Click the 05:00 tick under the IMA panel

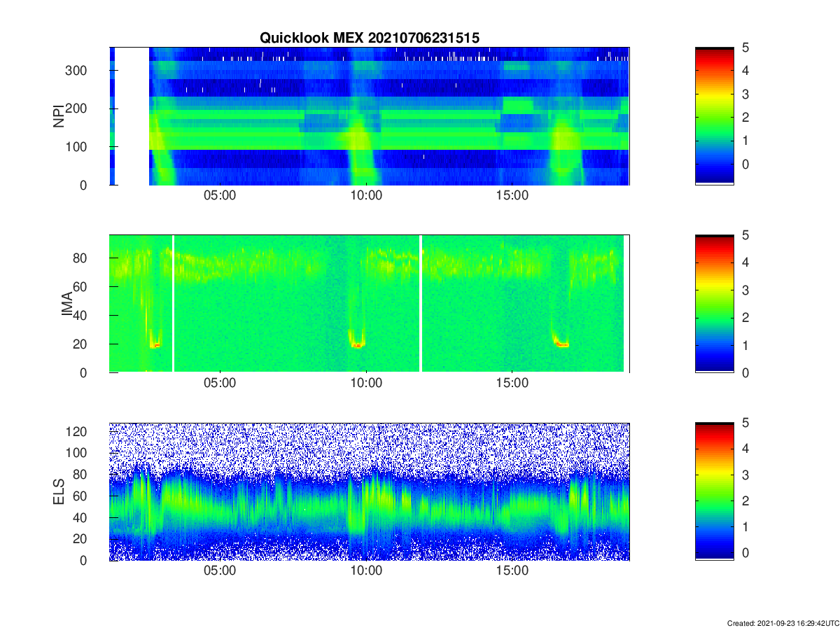pos(220,384)
